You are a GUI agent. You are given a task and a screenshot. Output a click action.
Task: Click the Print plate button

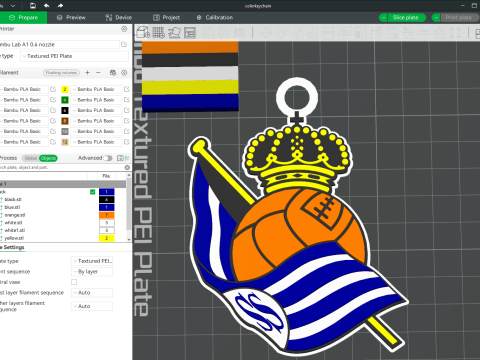click(460, 18)
